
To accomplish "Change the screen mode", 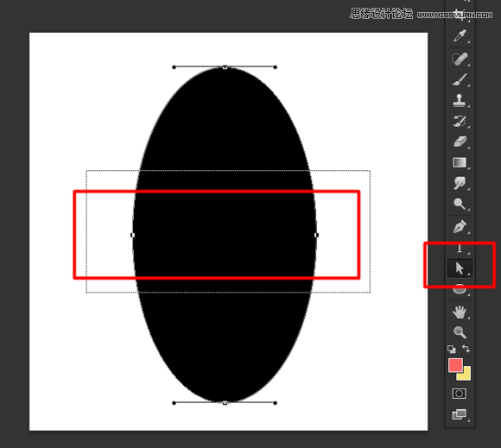I will (460, 414).
